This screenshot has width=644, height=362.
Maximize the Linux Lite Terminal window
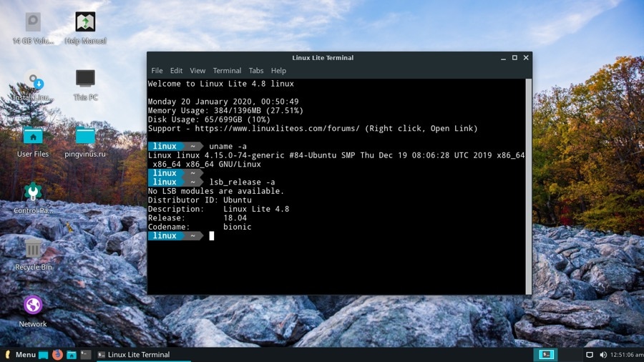tap(514, 58)
